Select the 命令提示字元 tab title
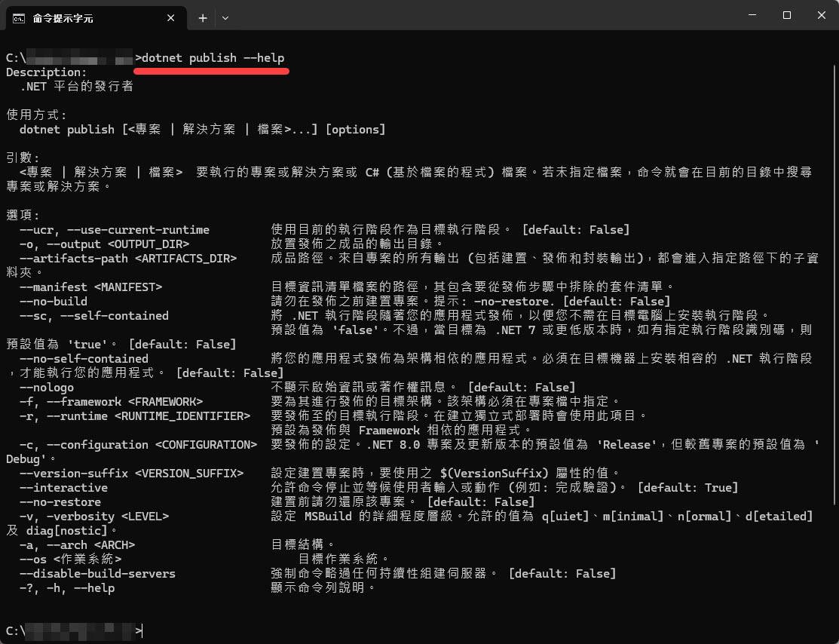839x644 pixels. (63, 17)
